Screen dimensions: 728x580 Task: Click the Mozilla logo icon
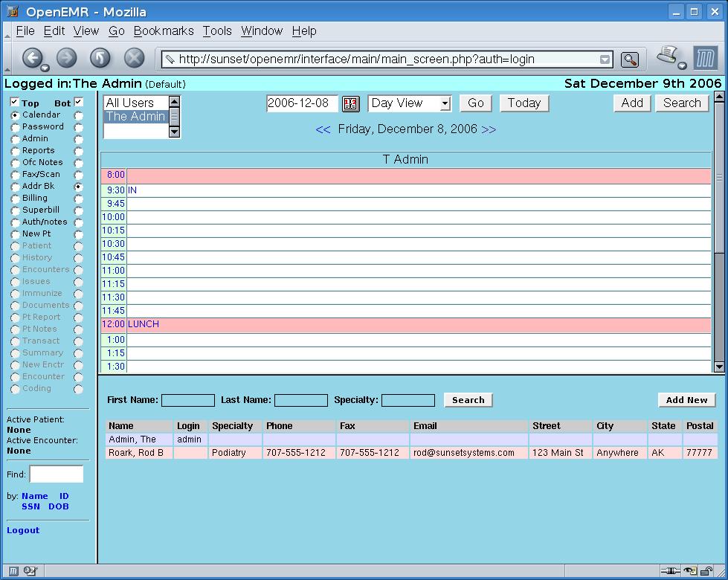(x=706, y=57)
